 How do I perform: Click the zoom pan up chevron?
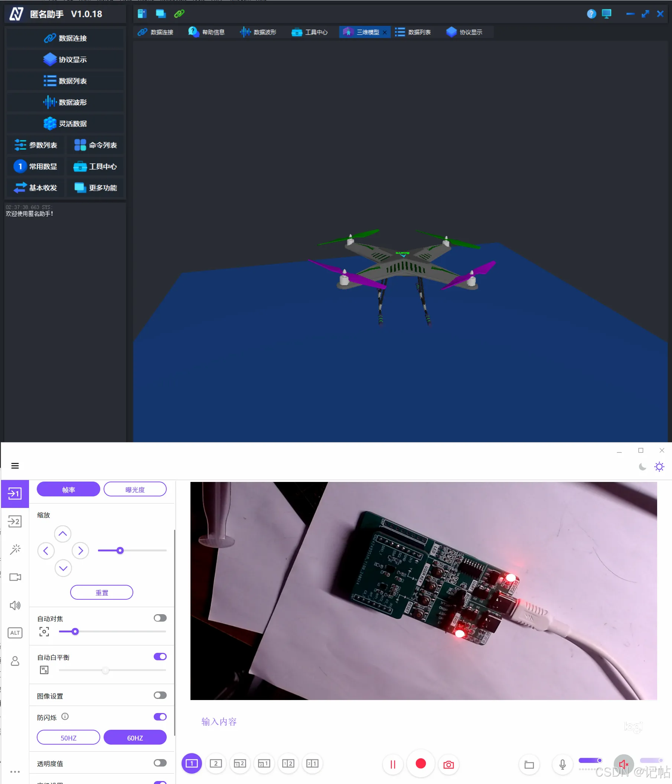(63, 534)
